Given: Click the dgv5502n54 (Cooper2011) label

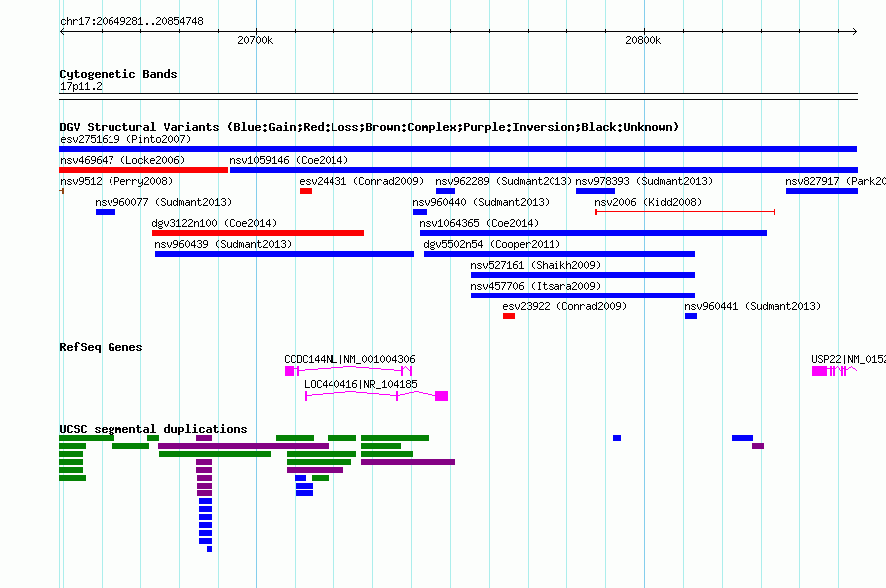Looking at the screenshot, I should [492, 244].
